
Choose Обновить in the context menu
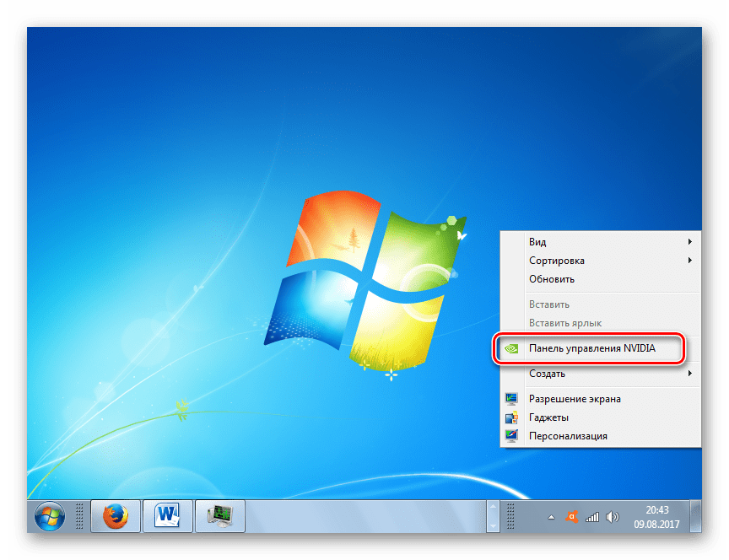coord(601,279)
